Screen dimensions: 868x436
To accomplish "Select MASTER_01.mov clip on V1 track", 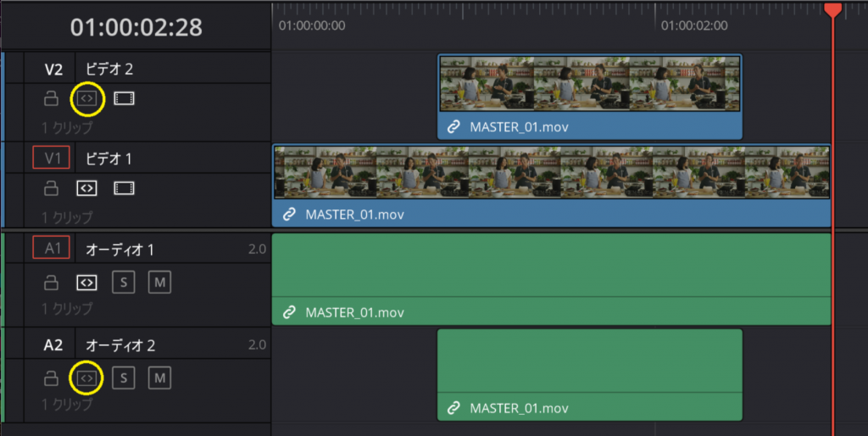I will click(551, 186).
